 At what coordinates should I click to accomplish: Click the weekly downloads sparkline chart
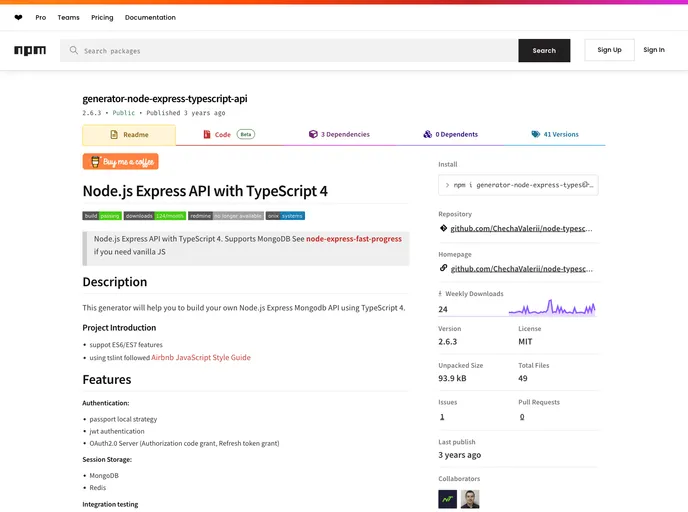(552, 307)
